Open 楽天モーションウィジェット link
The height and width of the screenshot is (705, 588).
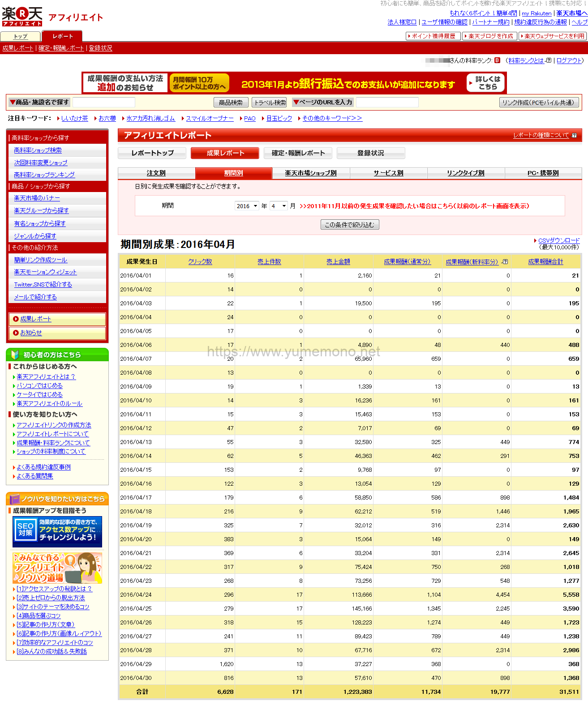coord(45,272)
